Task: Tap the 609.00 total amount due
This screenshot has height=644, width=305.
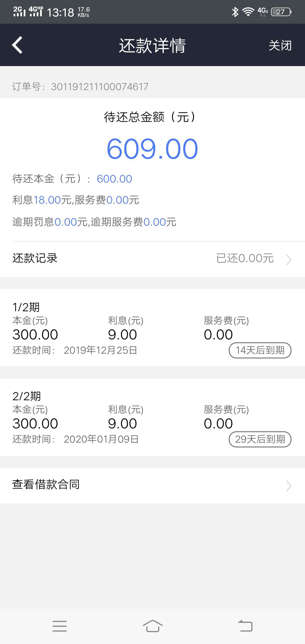Action: tap(152, 149)
